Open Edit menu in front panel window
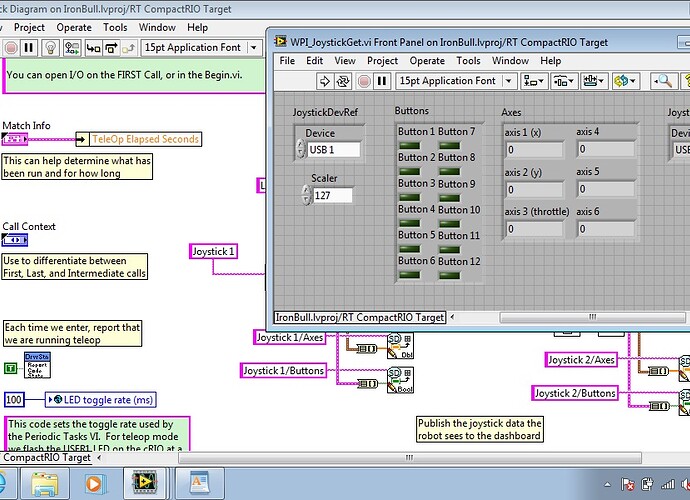 pyautogui.click(x=315, y=61)
